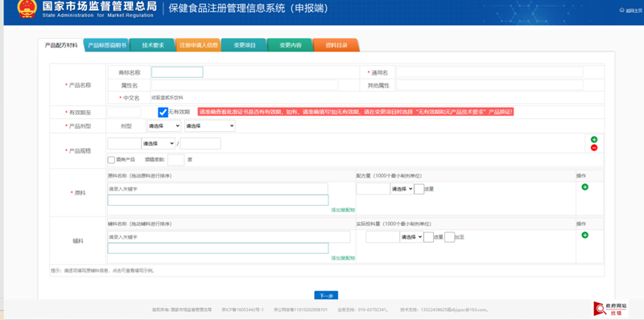Open the first 剂型 dropdown
644x320 pixels.
164,126
